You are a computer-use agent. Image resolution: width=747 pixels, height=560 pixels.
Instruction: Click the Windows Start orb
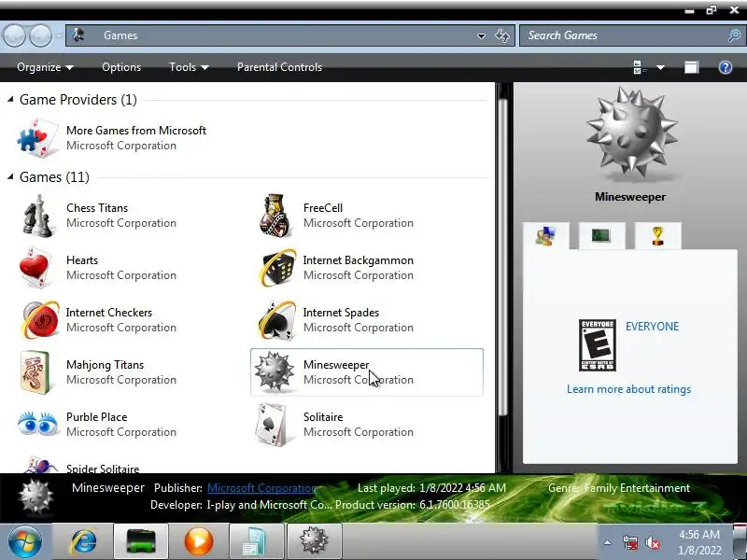[x=25, y=541]
